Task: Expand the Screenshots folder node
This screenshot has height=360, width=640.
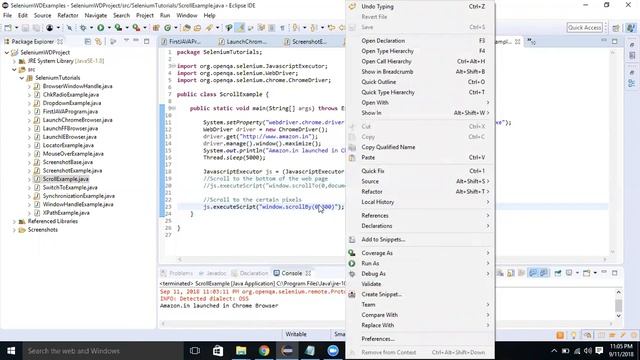Action: click(14, 230)
